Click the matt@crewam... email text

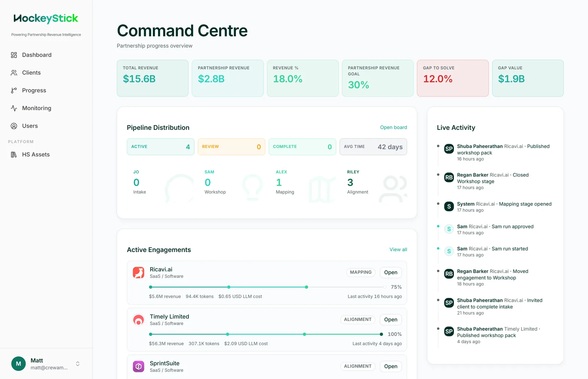tap(49, 368)
